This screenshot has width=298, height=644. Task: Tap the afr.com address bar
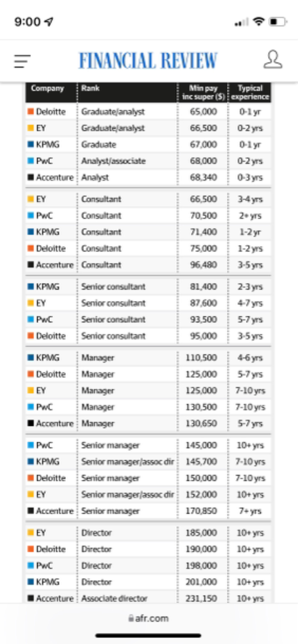148,618
